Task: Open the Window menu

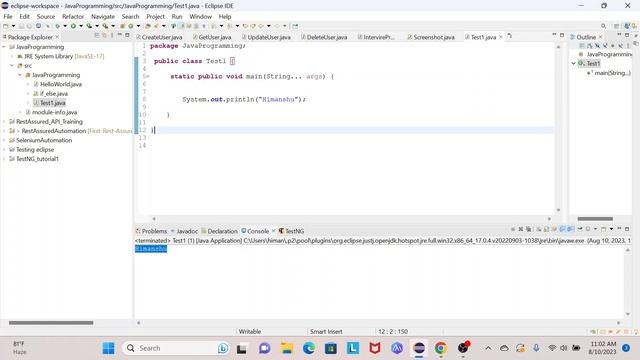Action: 200,16
